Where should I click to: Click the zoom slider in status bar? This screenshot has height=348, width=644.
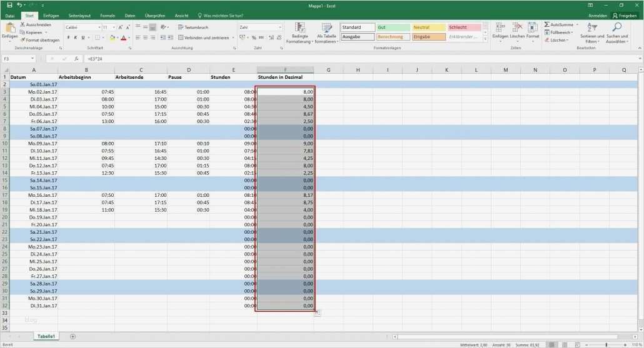pyautogui.click(x=606, y=345)
